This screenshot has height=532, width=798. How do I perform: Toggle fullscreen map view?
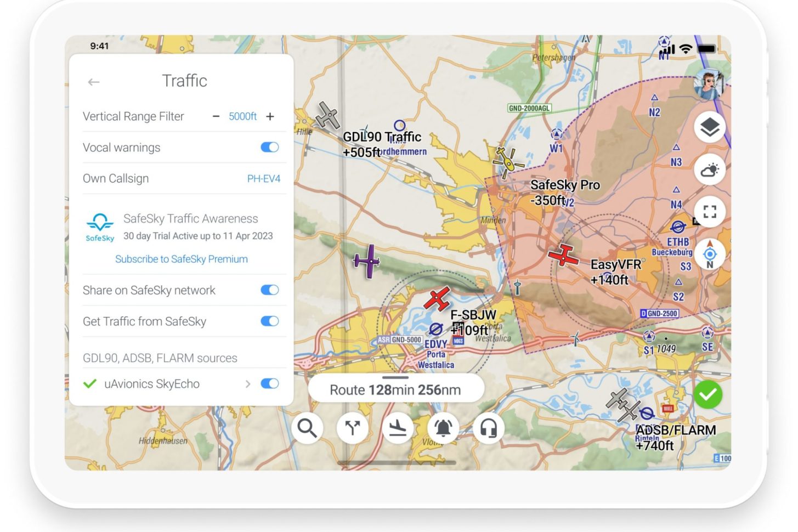(710, 212)
